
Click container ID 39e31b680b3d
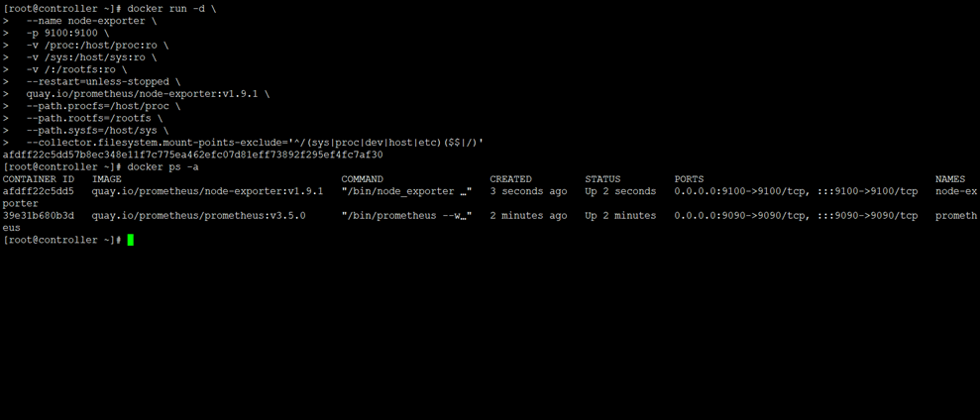coord(39,215)
